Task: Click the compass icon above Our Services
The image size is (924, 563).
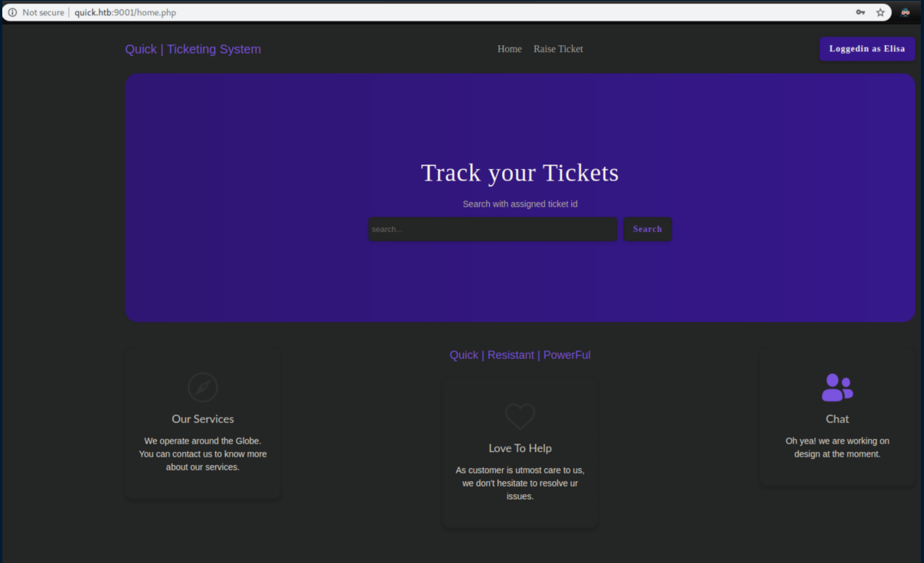Action: tap(203, 388)
